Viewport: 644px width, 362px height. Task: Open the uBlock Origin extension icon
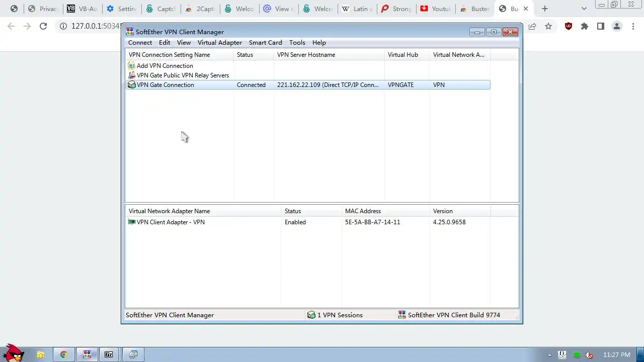tap(569, 26)
